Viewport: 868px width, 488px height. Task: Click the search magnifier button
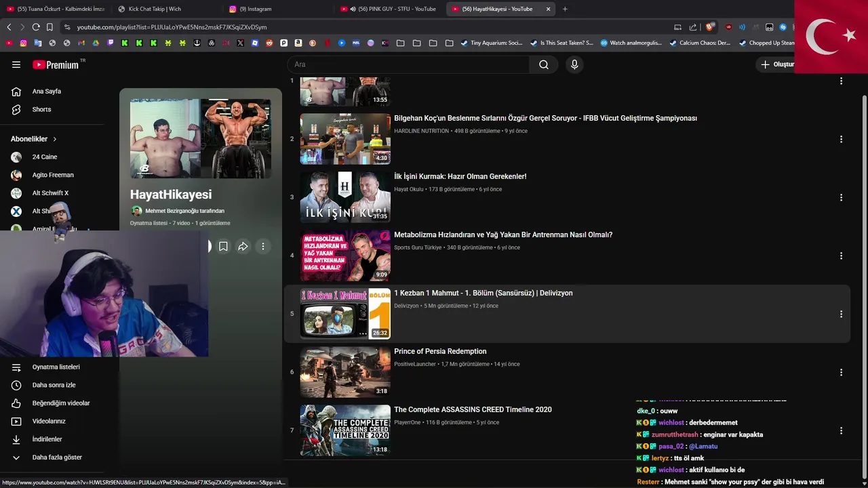544,64
